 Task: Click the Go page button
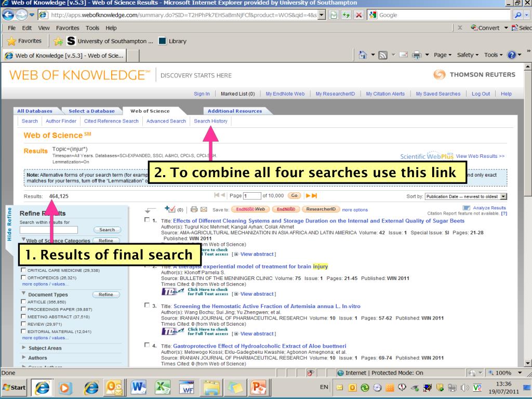(294, 195)
